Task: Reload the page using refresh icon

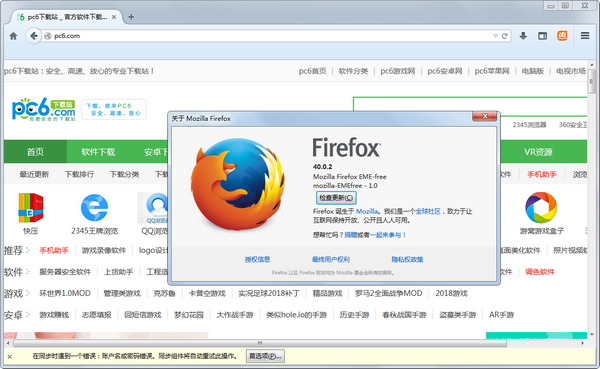Action: [504, 36]
